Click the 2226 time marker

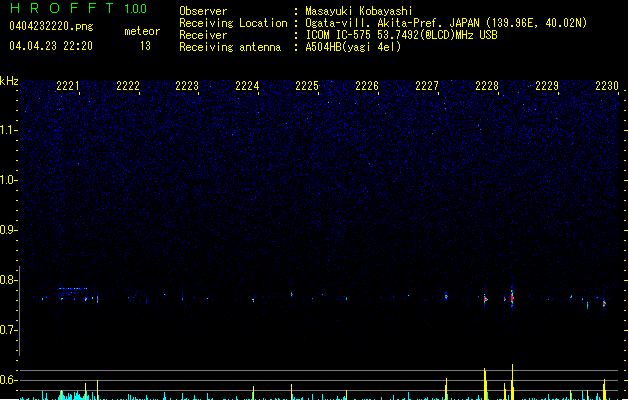367,86
